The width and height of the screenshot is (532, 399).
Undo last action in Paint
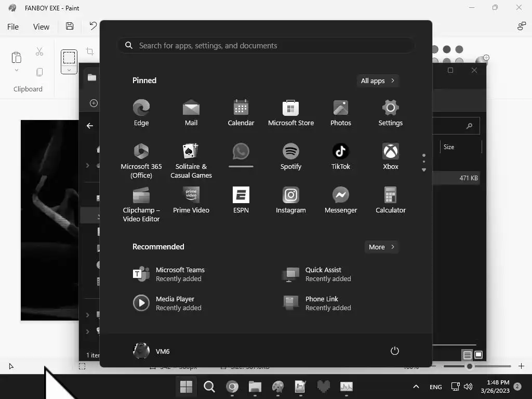[x=93, y=26]
